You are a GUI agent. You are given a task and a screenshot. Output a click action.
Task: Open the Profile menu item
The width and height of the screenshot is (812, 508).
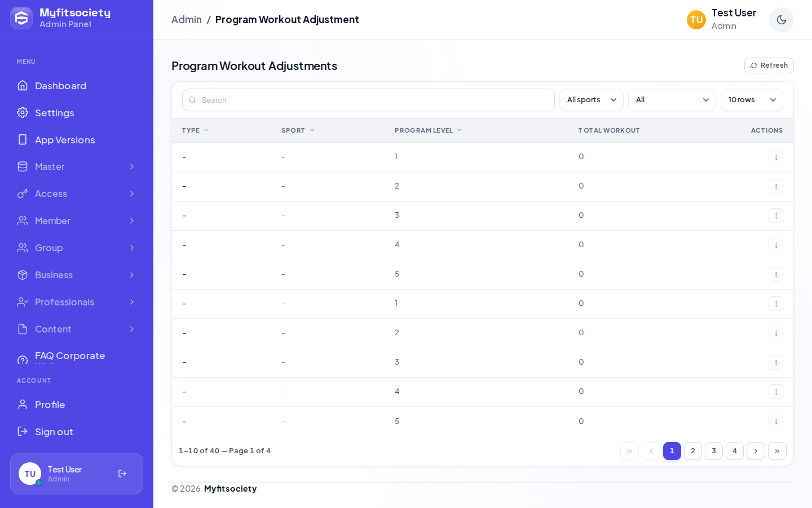pos(77,405)
